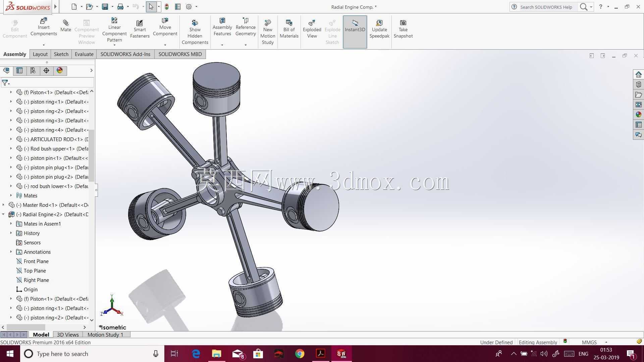
Task: Create an Exploded View
Action: pos(312,29)
